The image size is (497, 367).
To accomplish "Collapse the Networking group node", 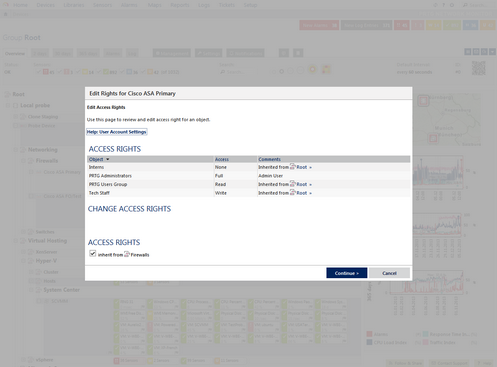I will (15, 150).
